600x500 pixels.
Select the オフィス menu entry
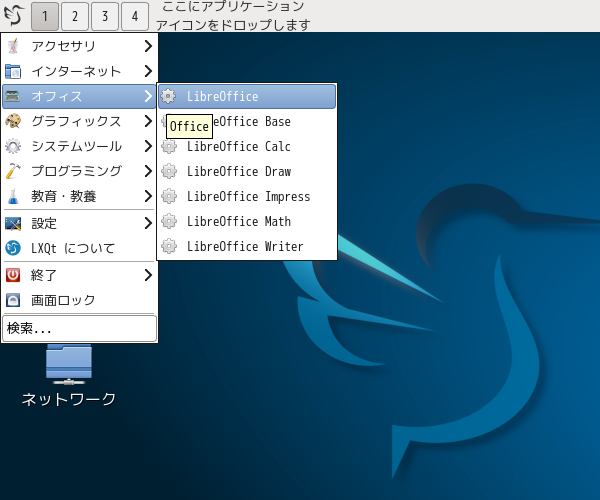pos(79,96)
